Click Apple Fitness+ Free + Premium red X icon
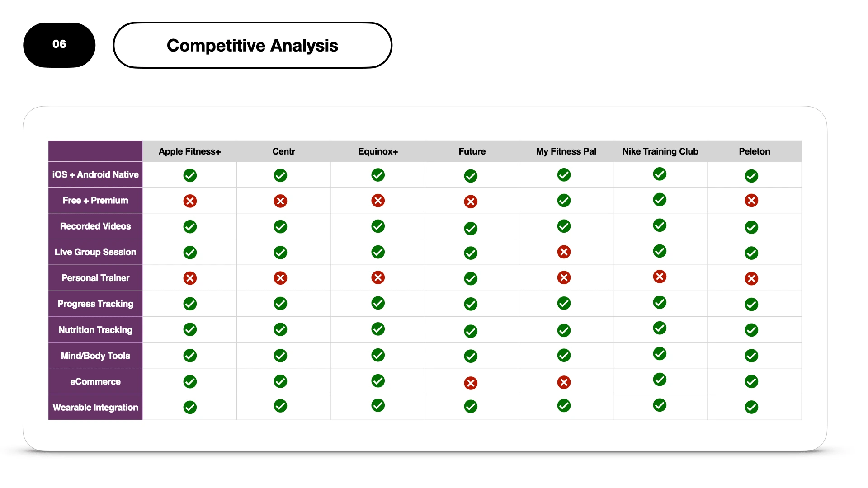 click(190, 201)
